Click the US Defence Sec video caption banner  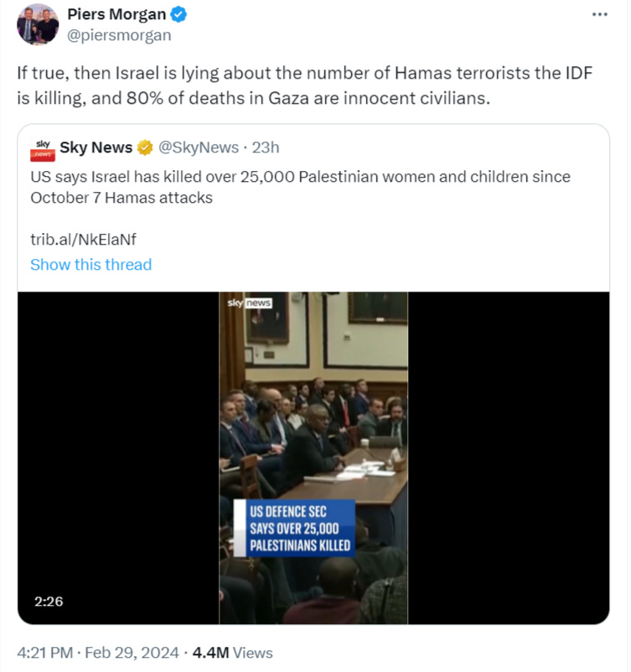(x=294, y=528)
